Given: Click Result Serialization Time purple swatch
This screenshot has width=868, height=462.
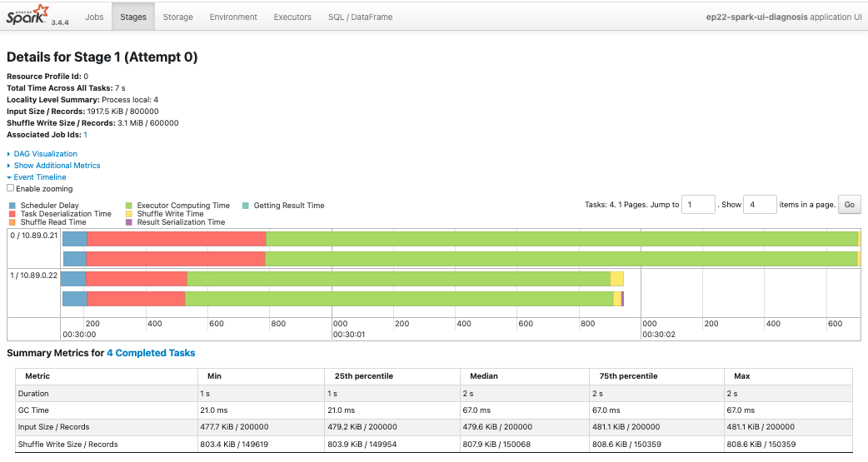Looking at the screenshot, I should coord(129,222).
